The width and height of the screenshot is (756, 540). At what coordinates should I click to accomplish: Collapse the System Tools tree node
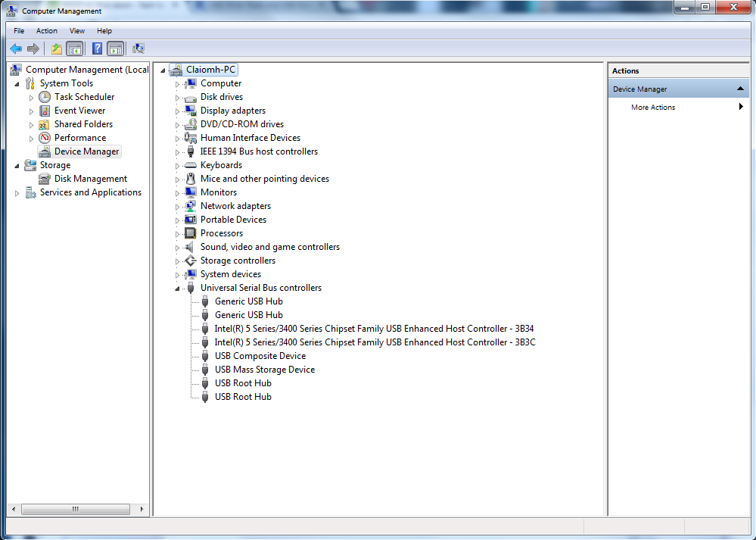pyautogui.click(x=17, y=84)
